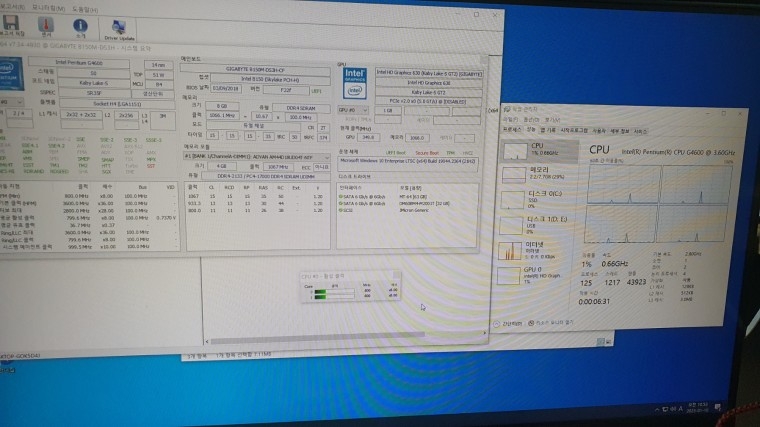Click the Intel HD Graphics 630 GPU name field

(429, 83)
